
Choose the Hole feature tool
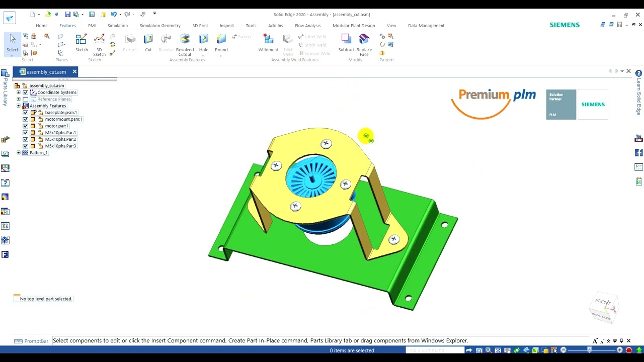(x=203, y=43)
